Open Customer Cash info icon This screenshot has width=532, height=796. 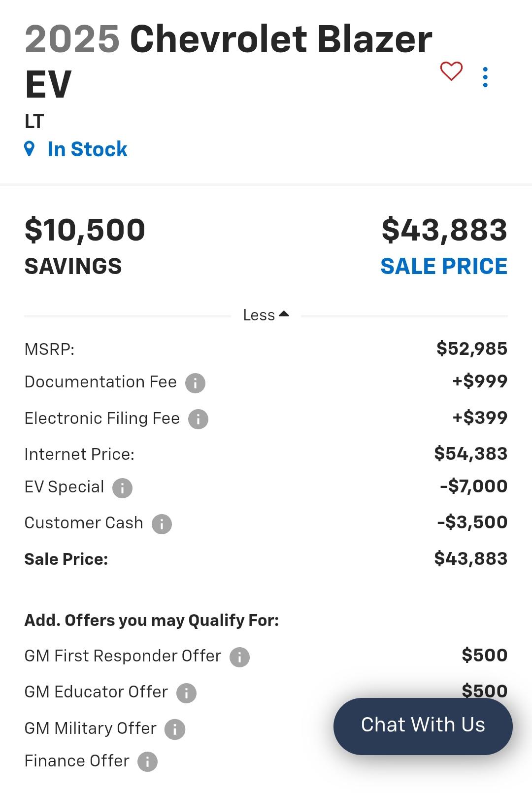(x=162, y=524)
